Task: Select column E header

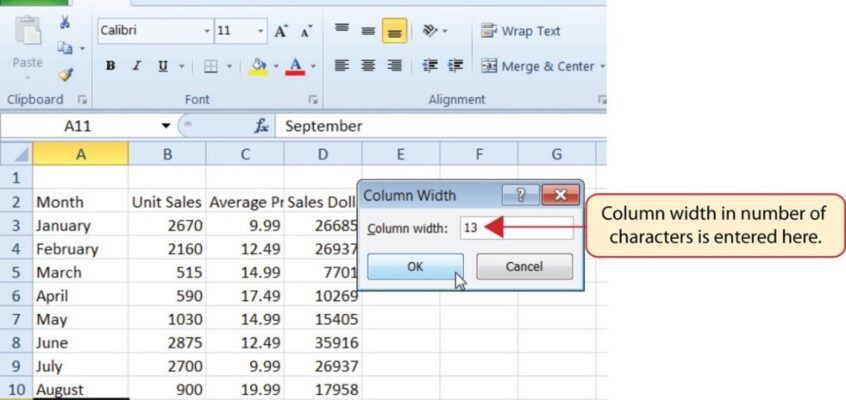Action: 400,154
